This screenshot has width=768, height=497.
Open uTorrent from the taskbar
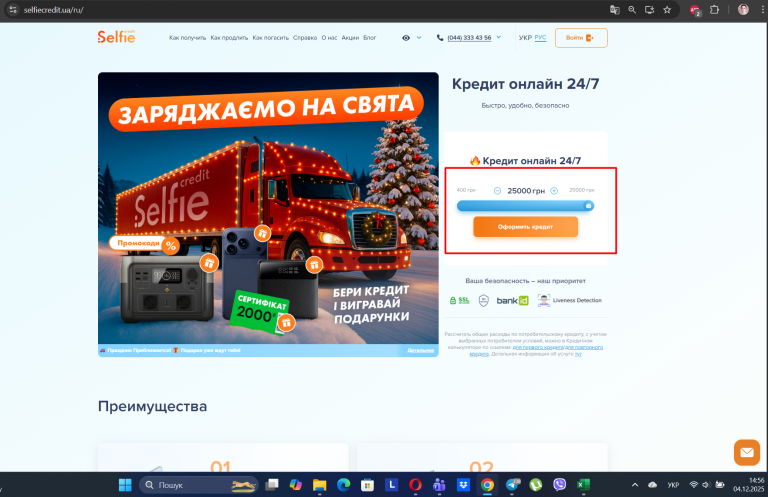536,485
